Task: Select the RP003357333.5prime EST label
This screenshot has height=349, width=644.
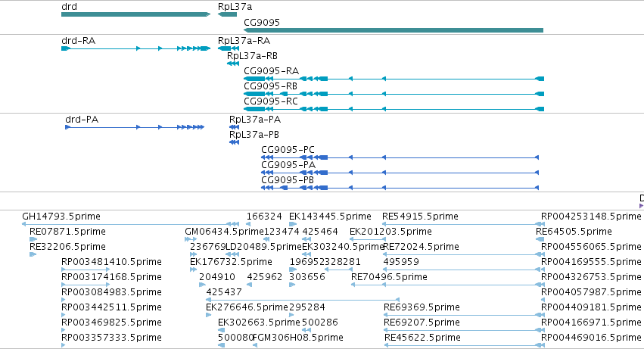Action: pos(111,338)
